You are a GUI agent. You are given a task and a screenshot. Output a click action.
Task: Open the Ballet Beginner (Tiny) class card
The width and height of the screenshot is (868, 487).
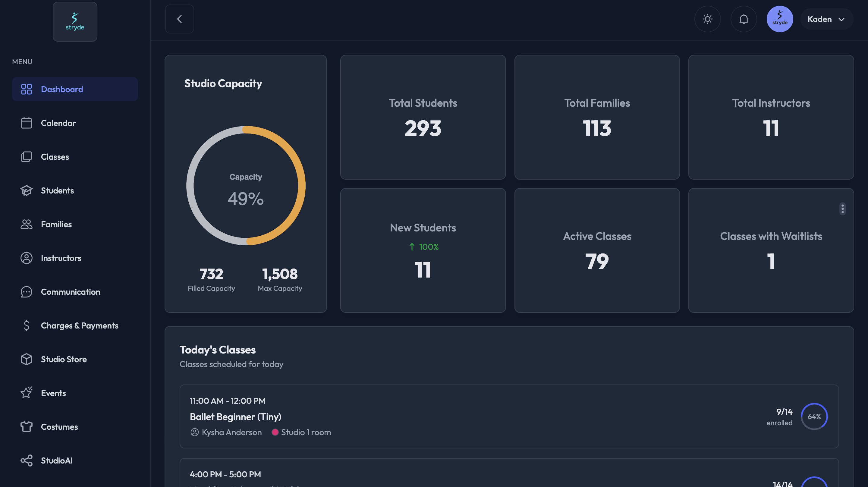point(509,416)
